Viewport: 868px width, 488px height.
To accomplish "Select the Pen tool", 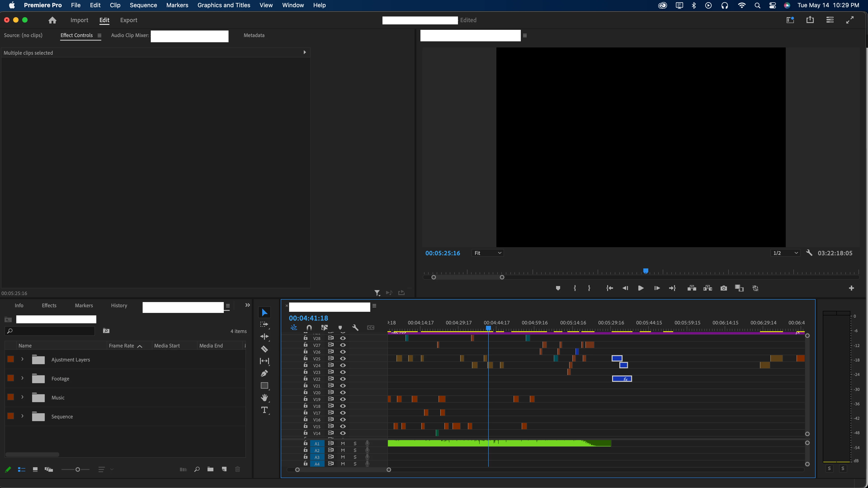I will (264, 373).
